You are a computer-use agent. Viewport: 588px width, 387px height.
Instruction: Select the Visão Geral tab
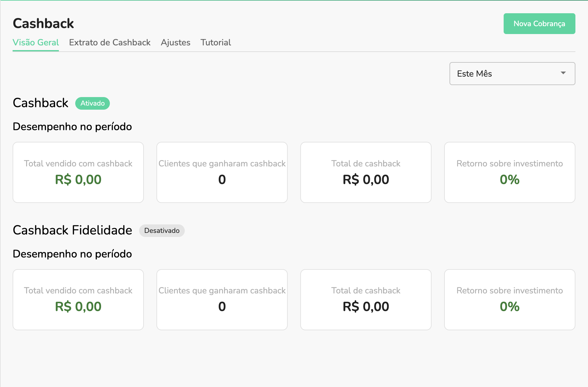tap(36, 43)
